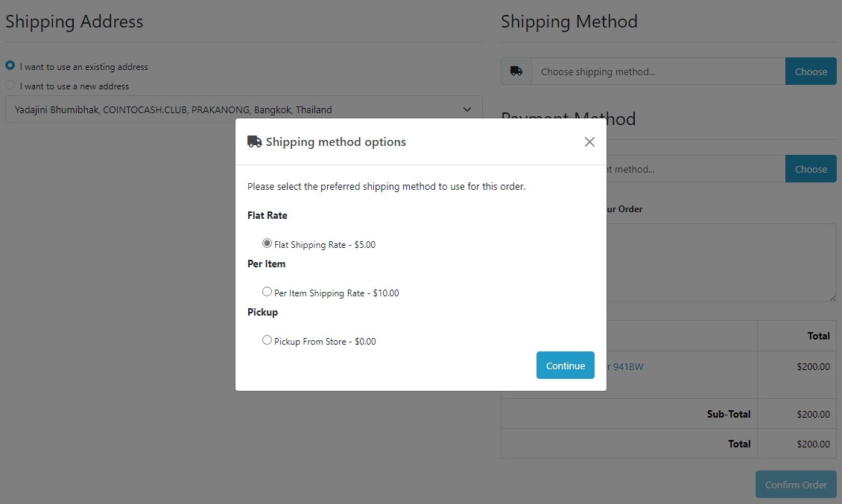Screen dimensions: 842x504
Task: Select Flat Shipping Rate $5.00 option
Action: tap(267, 243)
